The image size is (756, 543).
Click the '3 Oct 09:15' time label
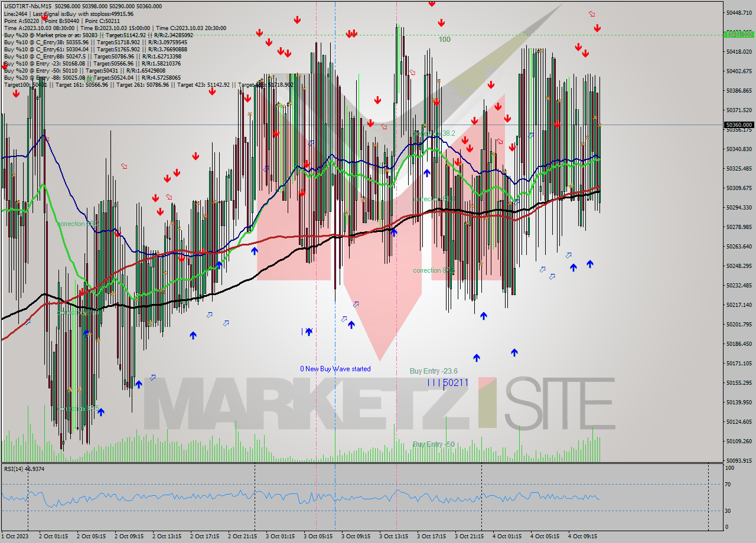pyautogui.click(x=356, y=537)
